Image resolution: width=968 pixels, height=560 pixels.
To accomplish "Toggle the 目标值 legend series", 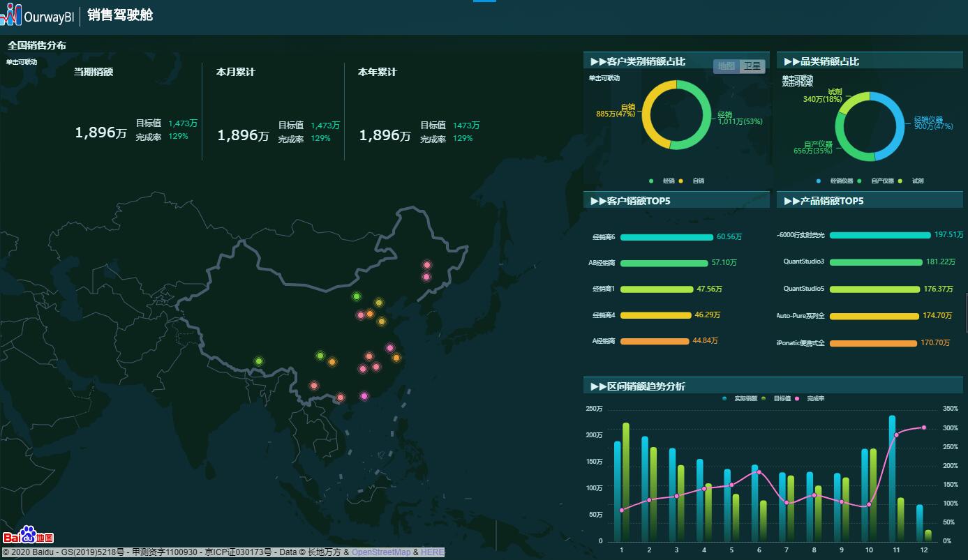I will [777, 399].
